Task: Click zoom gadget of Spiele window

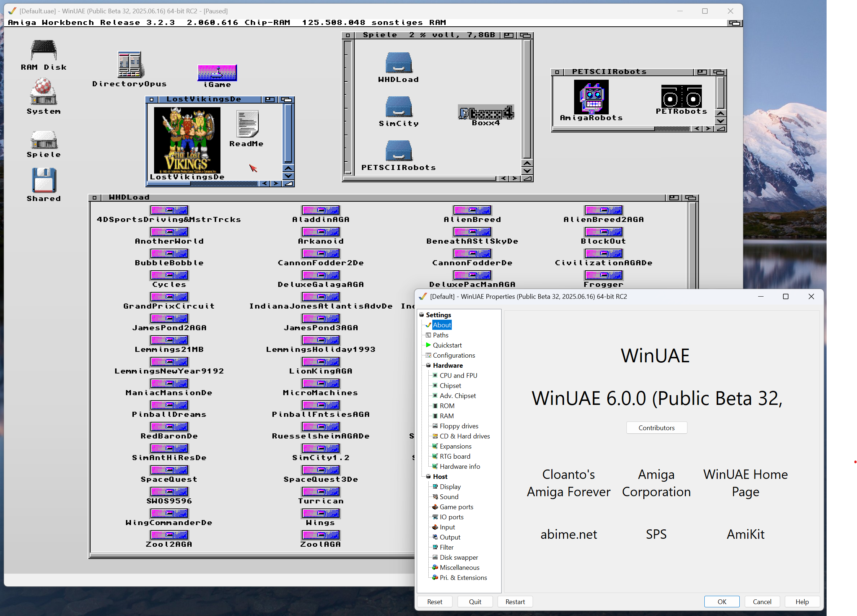Action: [509, 35]
